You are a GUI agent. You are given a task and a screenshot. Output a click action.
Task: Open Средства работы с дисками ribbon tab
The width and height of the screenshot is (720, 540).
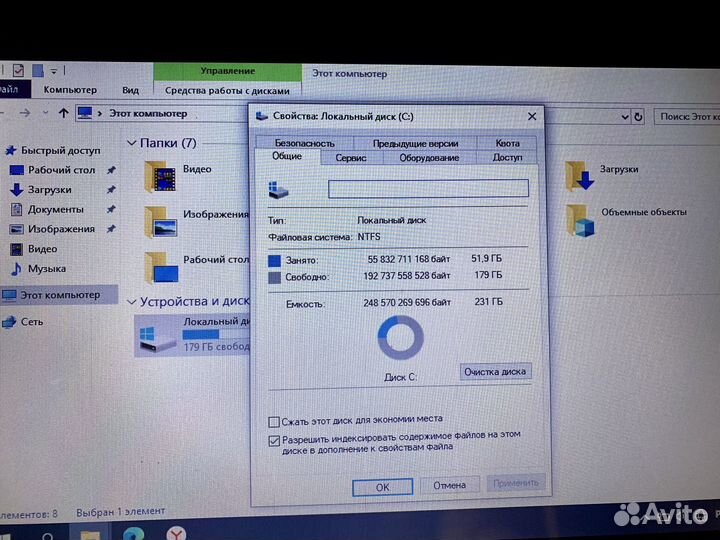(227, 91)
